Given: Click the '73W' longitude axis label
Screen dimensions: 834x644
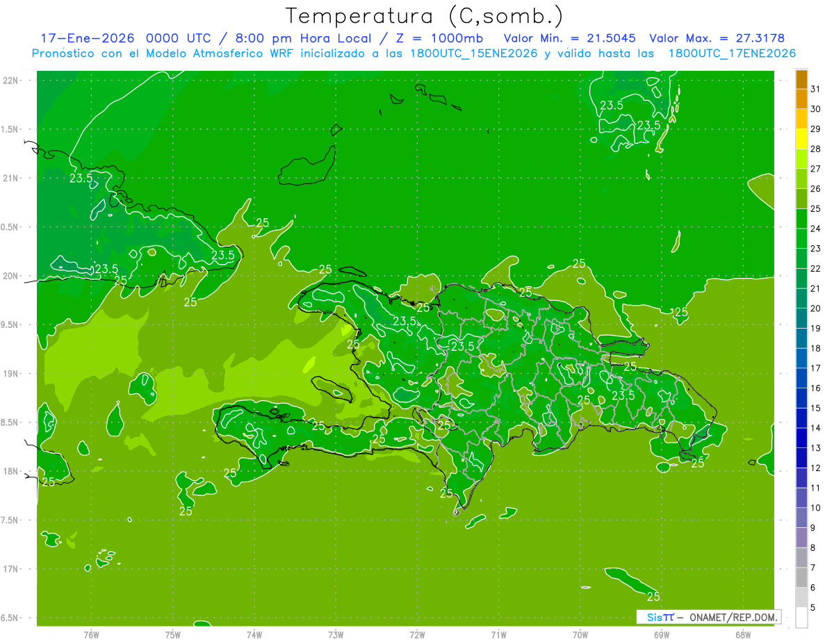Looking at the screenshot, I should pyautogui.click(x=336, y=635).
